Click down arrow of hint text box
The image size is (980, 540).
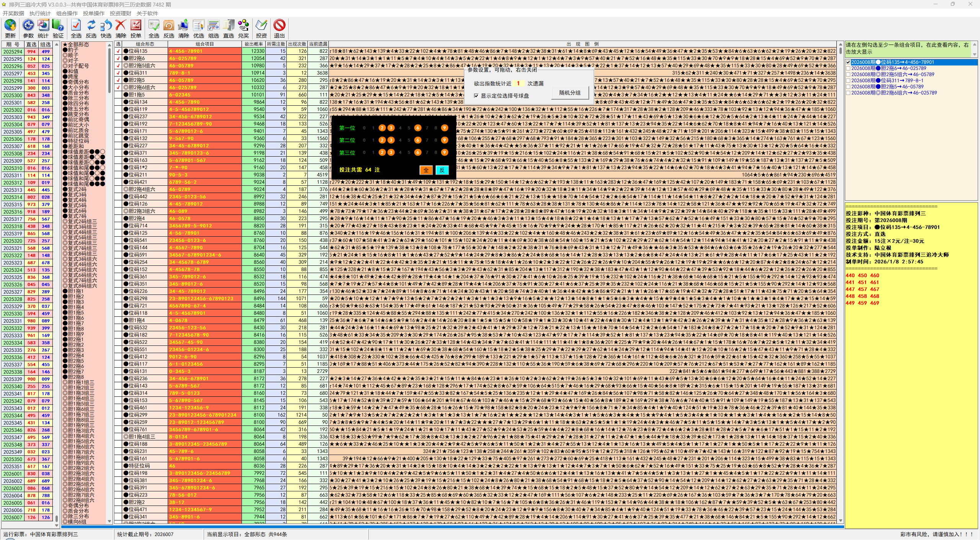[x=975, y=54]
